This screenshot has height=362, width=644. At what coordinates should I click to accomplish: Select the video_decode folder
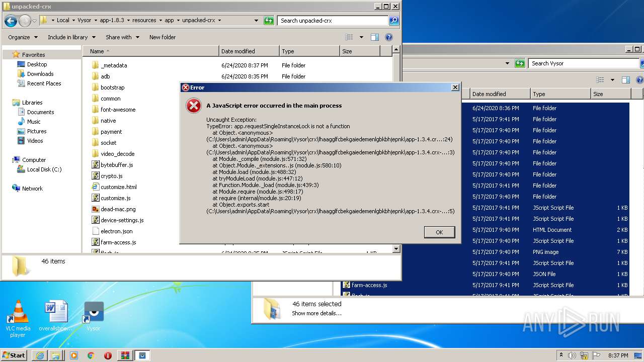click(x=117, y=154)
